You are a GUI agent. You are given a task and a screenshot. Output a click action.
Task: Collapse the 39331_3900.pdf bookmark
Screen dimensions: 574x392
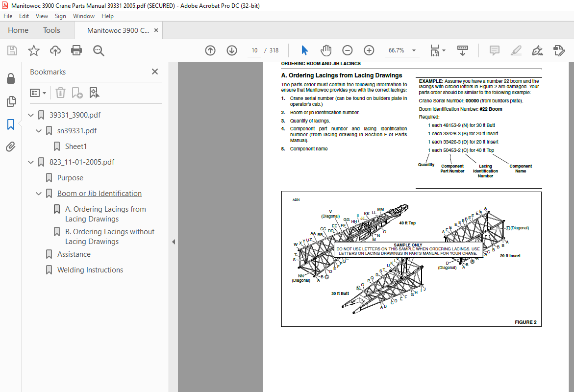coord(31,115)
